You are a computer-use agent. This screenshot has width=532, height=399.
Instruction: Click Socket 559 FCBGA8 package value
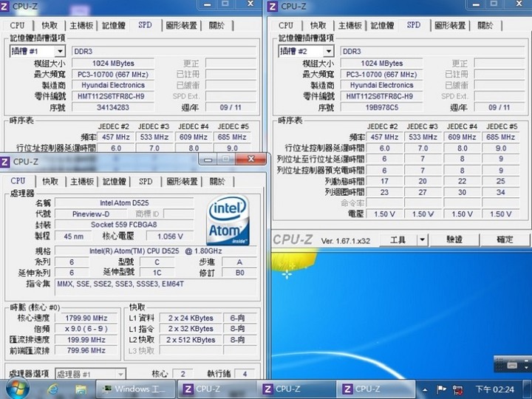(124, 225)
